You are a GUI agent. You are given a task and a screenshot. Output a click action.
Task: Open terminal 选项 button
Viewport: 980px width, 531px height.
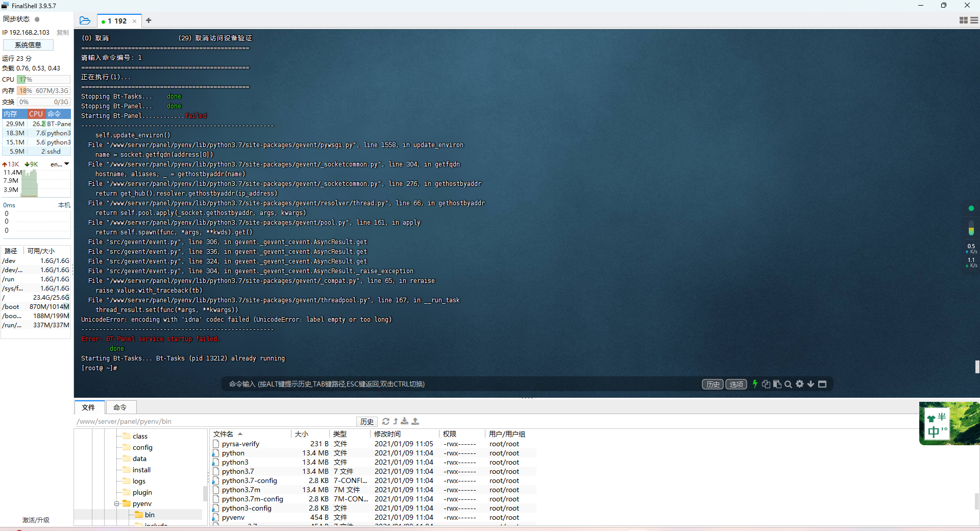click(736, 384)
